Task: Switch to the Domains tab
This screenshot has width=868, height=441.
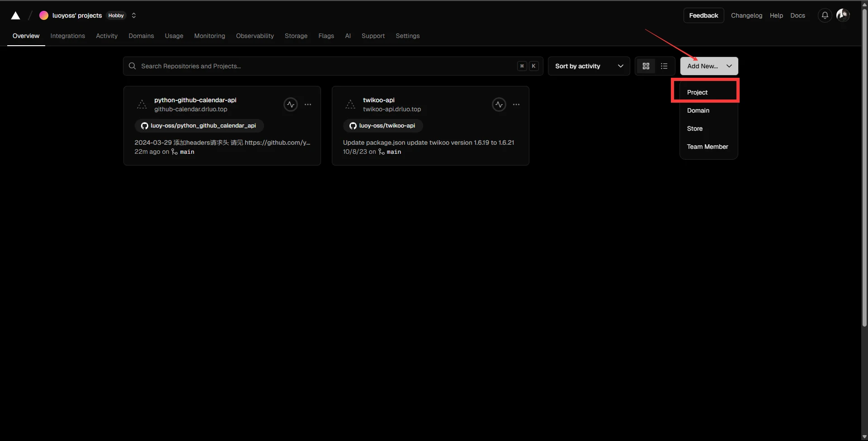Action: (141, 36)
